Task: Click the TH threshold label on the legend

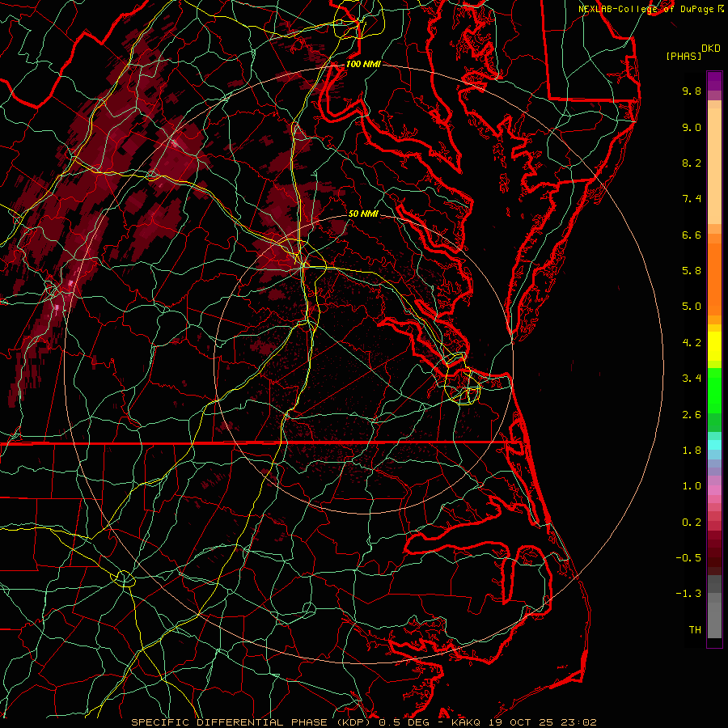Action: coord(695,630)
